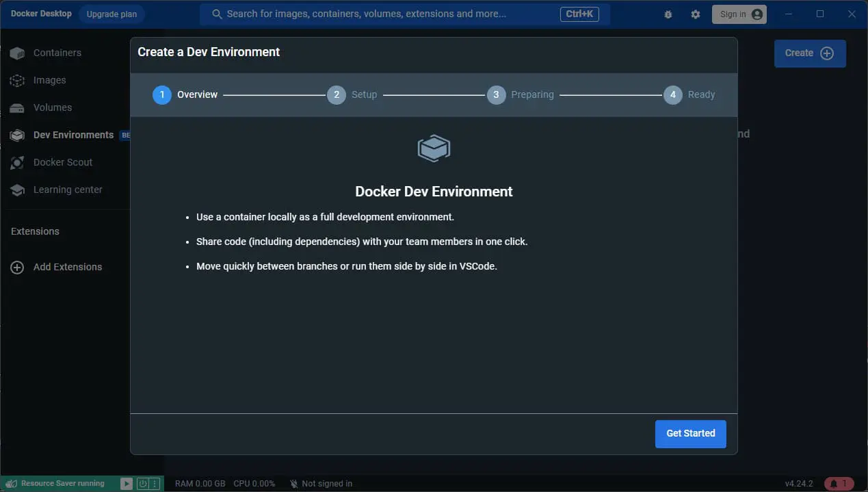Click the Ctrl+K shortcut badge
This screenshot has height=492, width=868.
(579, 14)
